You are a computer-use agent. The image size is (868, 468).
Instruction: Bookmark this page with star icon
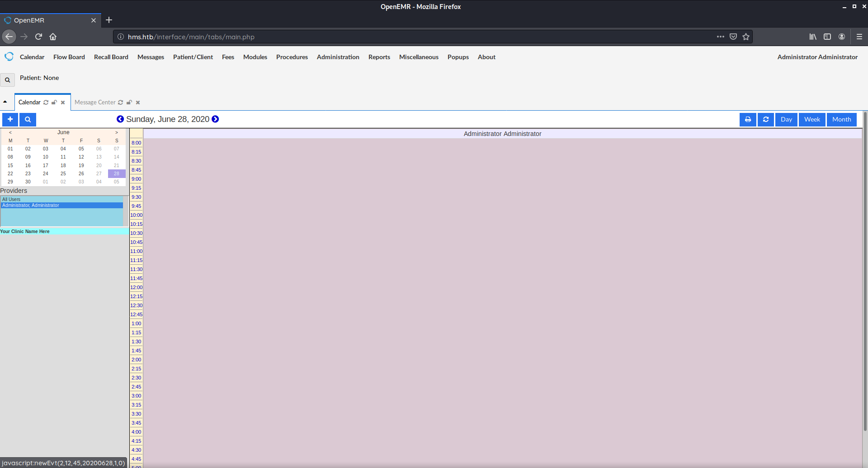(x=746, y=37)
